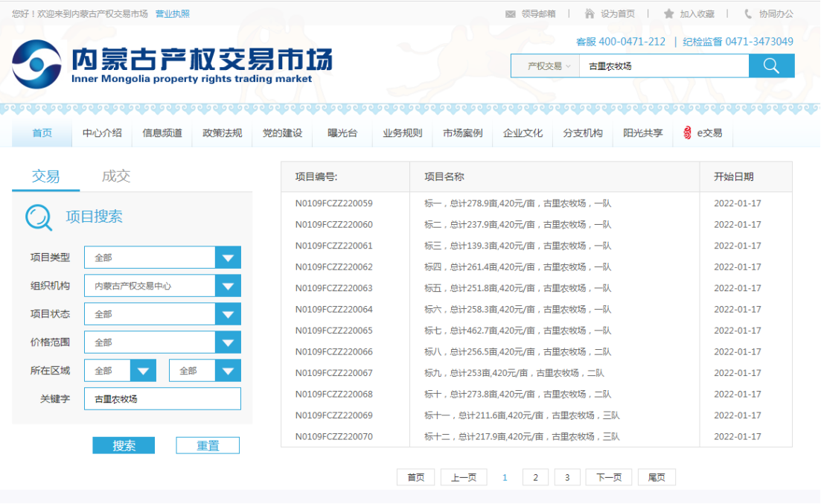Click the 尾页 pagination button
The width and height of the screenshot is (821, 504).
[657, 477]
